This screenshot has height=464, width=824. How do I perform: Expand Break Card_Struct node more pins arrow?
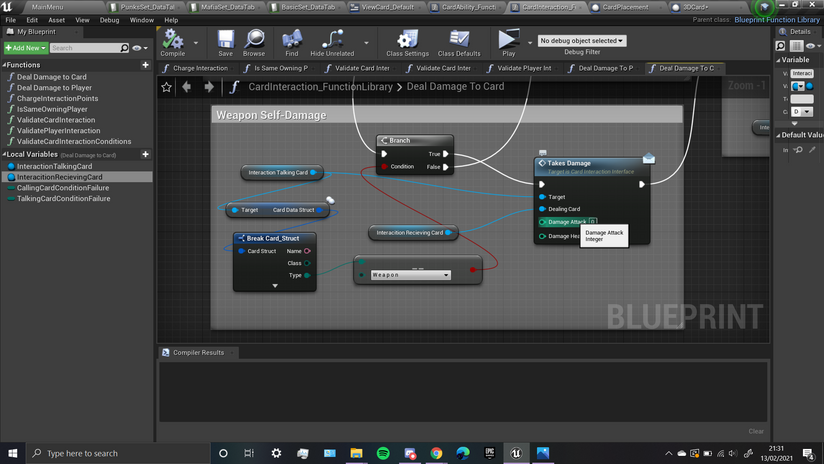tap(275, 286)
